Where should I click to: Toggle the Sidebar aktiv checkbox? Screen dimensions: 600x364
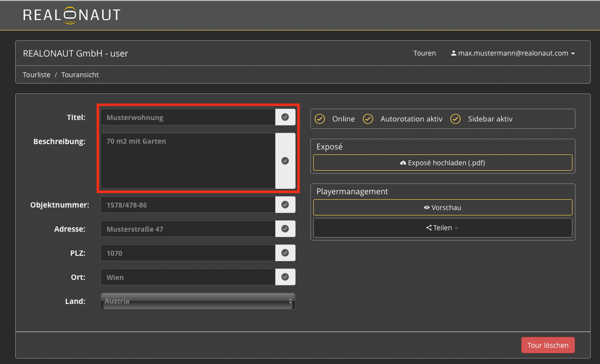click(455, 119)
